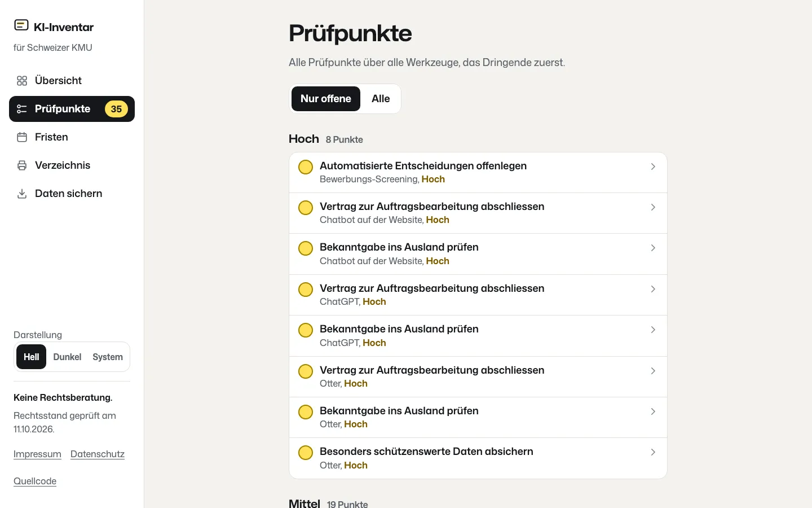Screen dimensions: 812x508
Task: Expand chevron for ChatGPT Vertrag zur Auftragsbearbeitung
Action: tap(653, 289)
